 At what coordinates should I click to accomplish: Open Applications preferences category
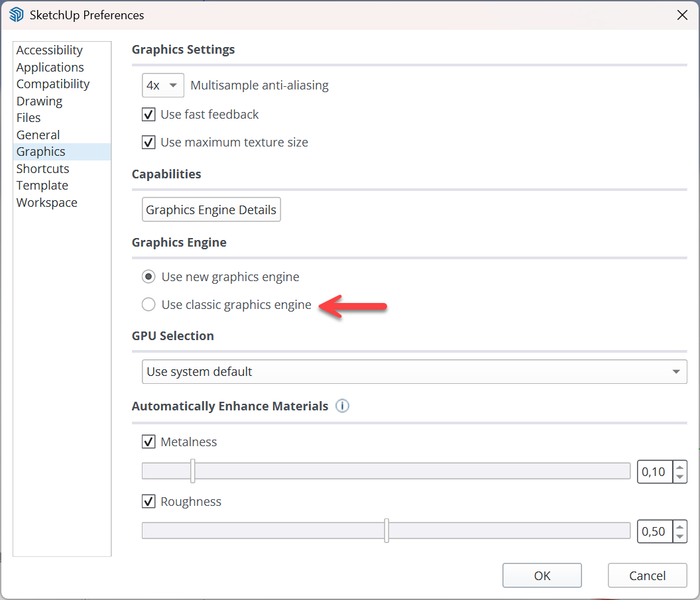[x=62, y=67]
